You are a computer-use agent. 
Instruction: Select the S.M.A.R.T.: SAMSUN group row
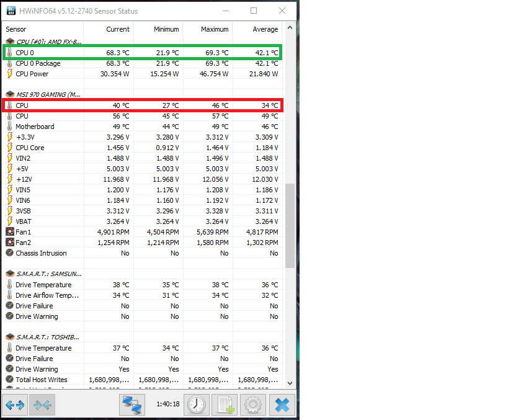tap(49, 274)
